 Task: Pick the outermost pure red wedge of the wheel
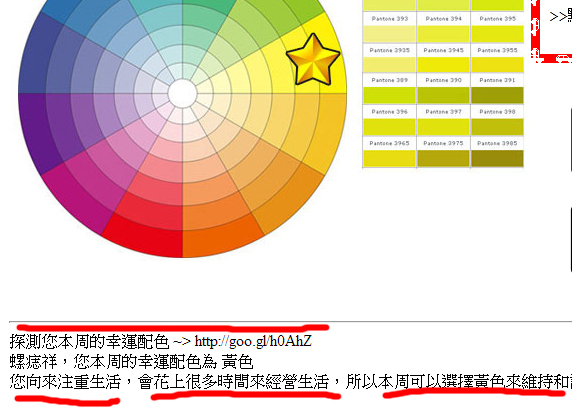tap(146, 239)
